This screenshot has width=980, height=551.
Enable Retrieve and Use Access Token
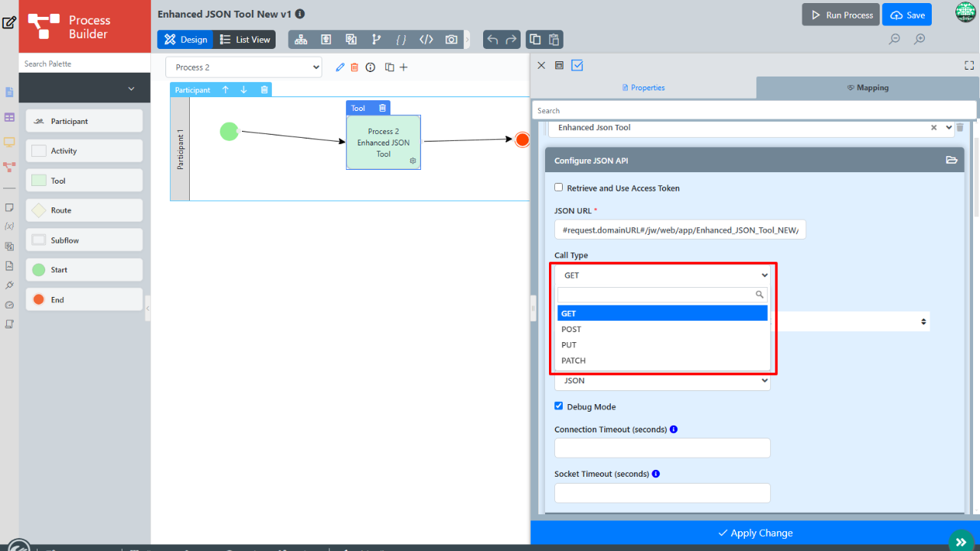pyautogui.click(x=559, y=187)
